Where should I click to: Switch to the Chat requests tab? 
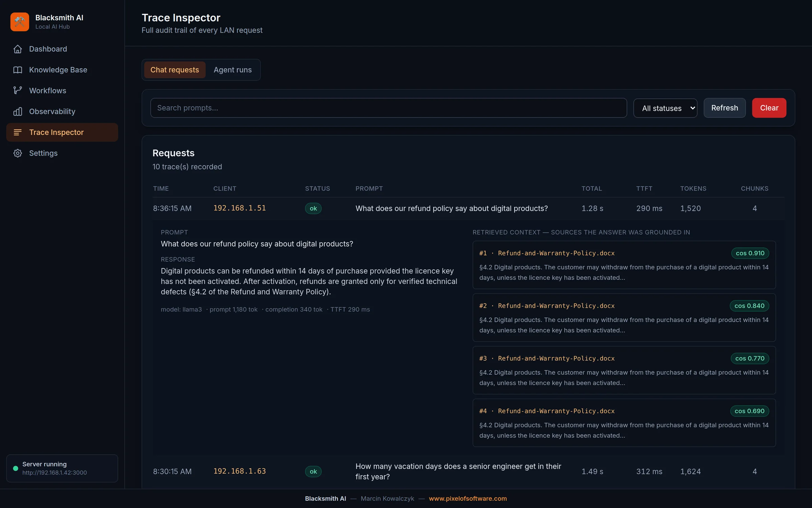[175, 70]
